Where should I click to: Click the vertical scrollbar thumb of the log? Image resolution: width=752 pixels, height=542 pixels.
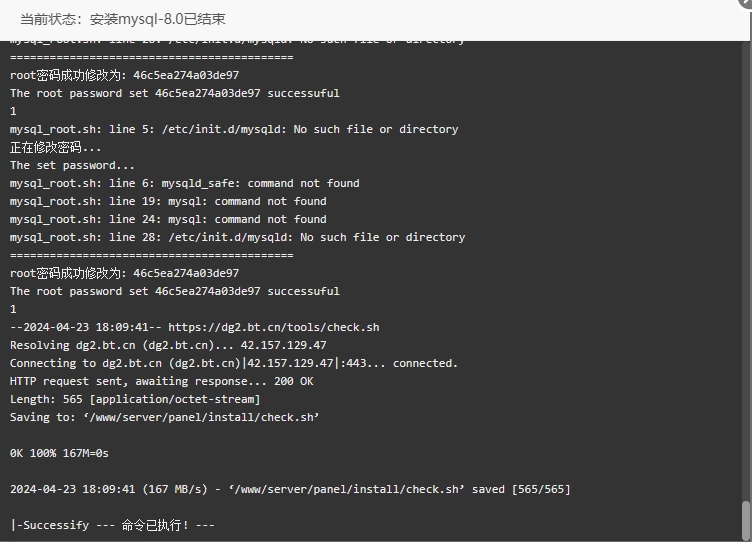tap(745, 520)
